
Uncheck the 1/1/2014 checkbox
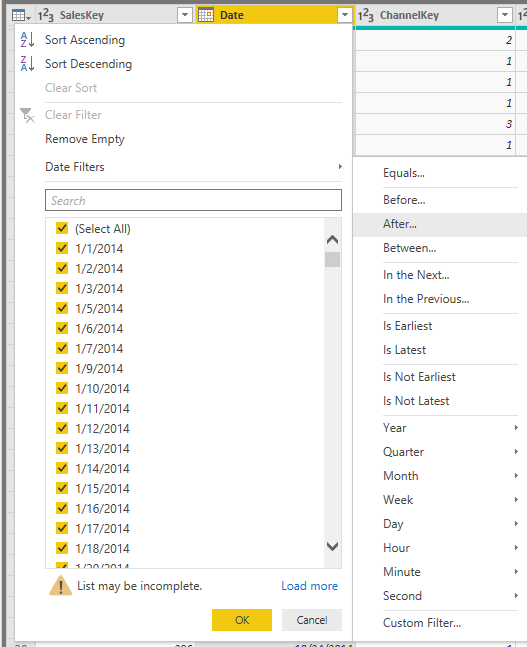(x=62, y=248)
